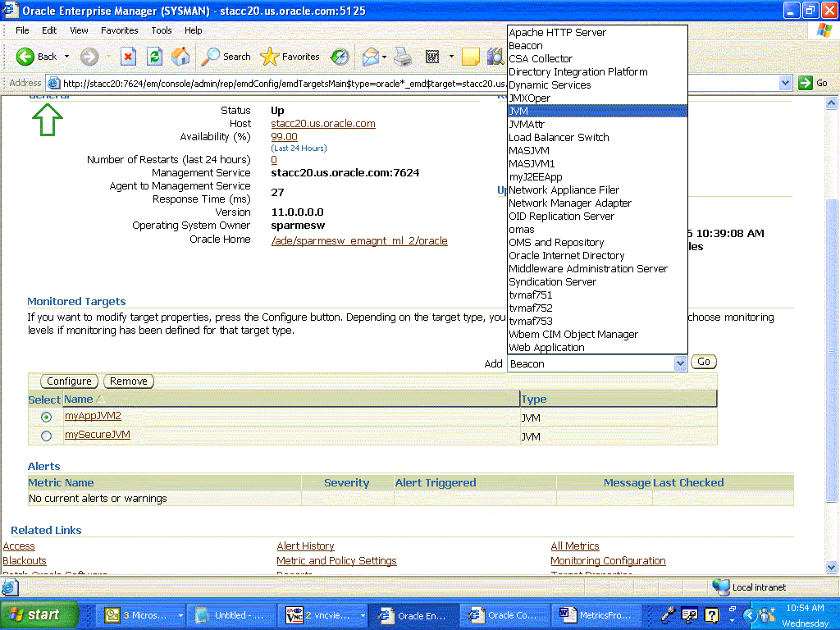The height and width of the screenshot is (630, 840).
Task: Choose Web Application from the list
Action: tap(597, 347)
